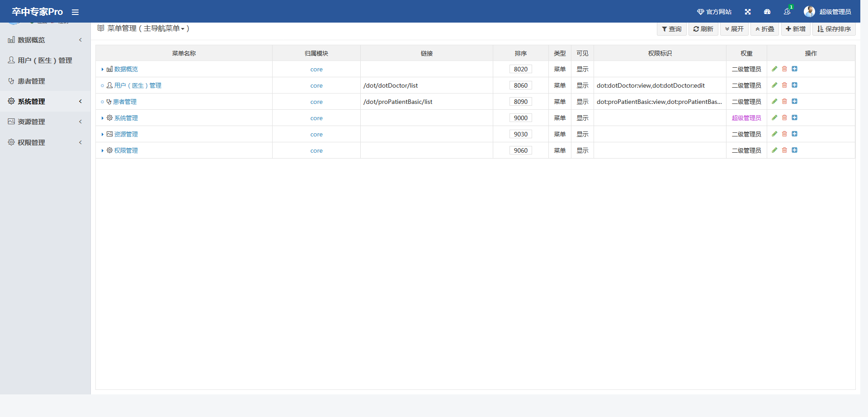Viewport: 868px width, 417px height.
Task: Edit the 患者管理 row with pencil icon
Action: point(774,101)
